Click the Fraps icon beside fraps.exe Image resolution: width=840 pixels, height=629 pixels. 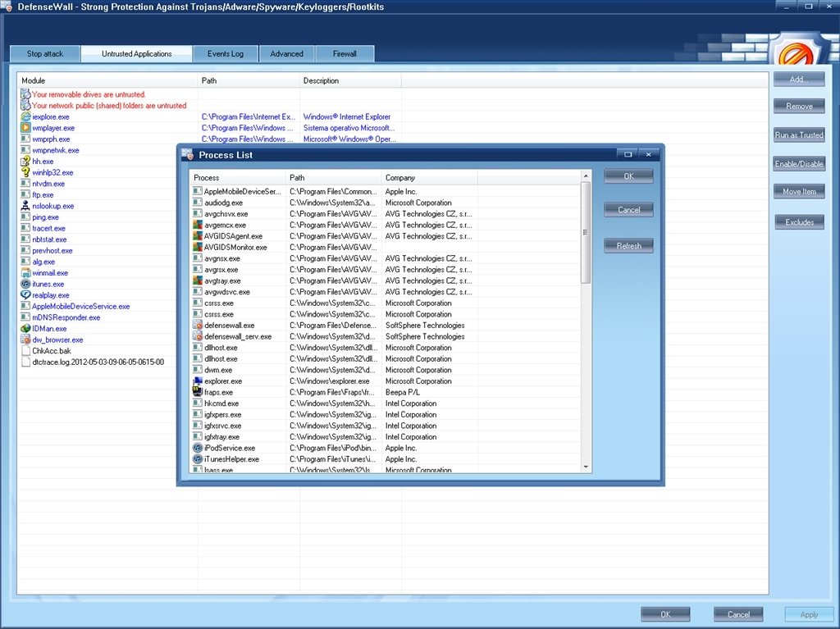click(198, 392)
